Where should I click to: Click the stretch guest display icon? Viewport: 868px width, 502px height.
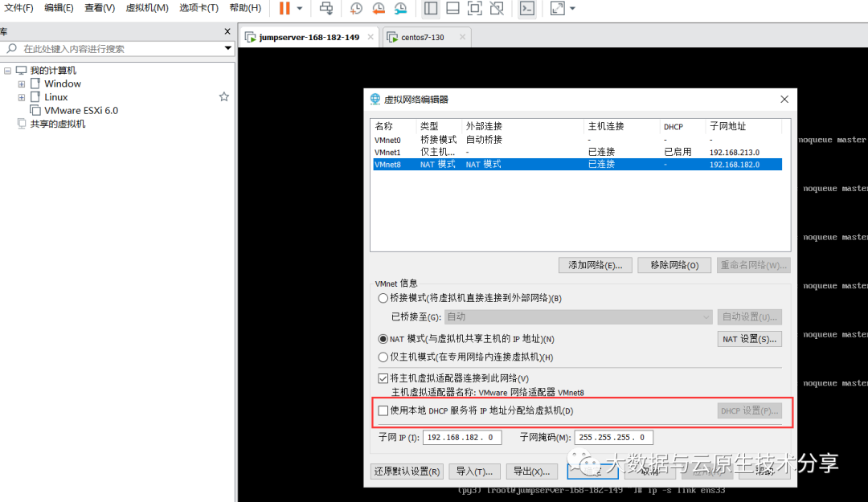pos(558,8)
